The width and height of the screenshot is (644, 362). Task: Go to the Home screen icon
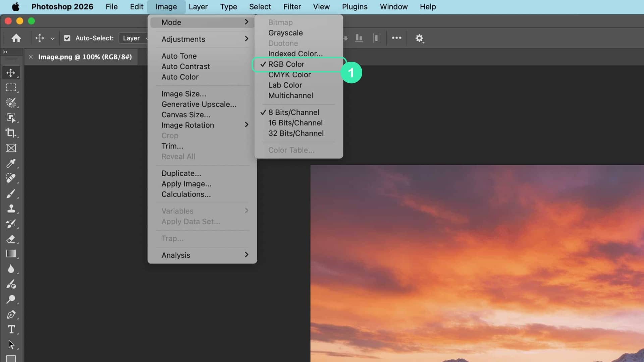tap(16, 38)
